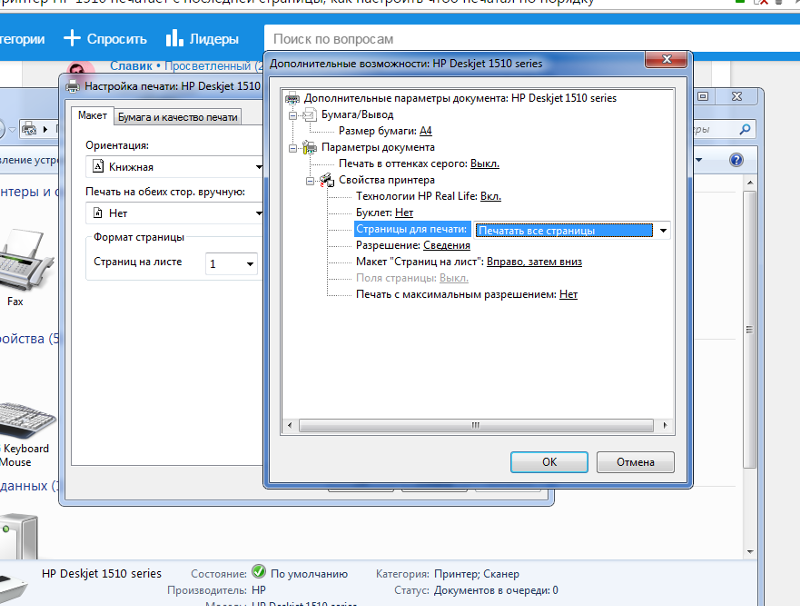Switch to the Макет tab
The width and height of the screenshot is (800, 606).
click(92, 116)
